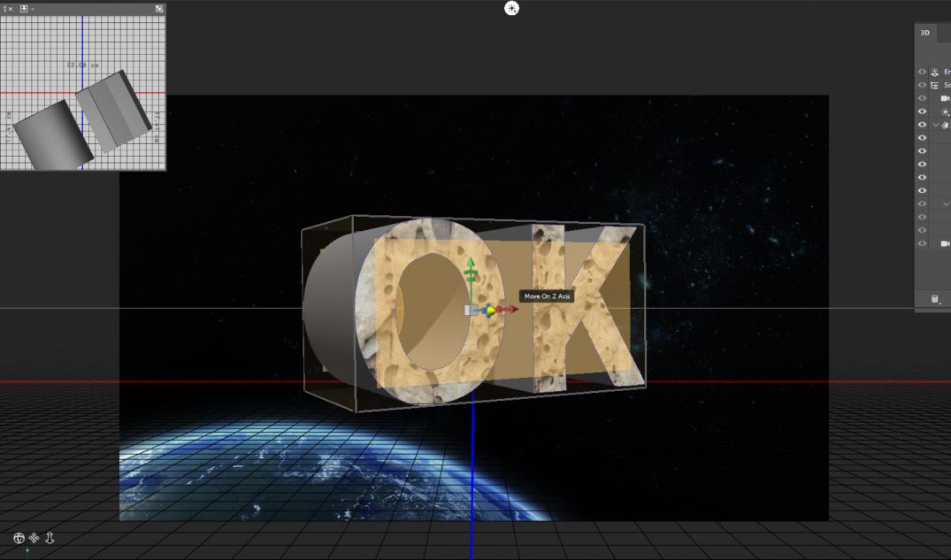Click the yellow uniform-scale gizmo center
951x560 pixels.
[x=490, y=310]
